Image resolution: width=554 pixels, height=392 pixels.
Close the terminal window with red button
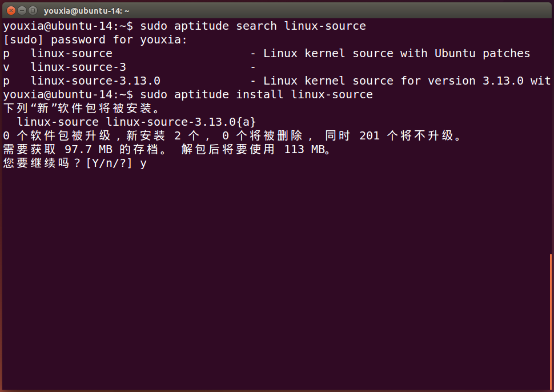coord(11,11)
